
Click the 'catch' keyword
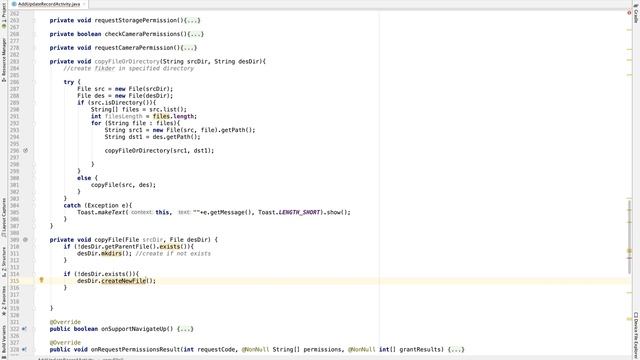(72, 205)
